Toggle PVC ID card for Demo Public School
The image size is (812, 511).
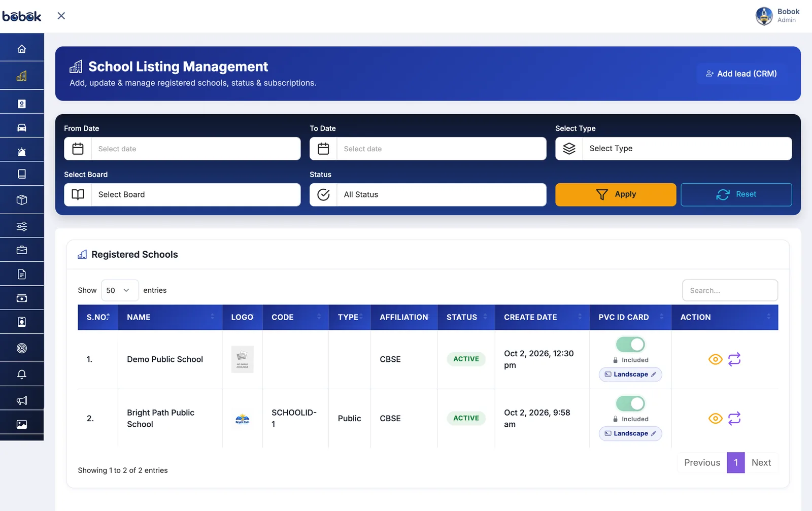coord(630,345)
